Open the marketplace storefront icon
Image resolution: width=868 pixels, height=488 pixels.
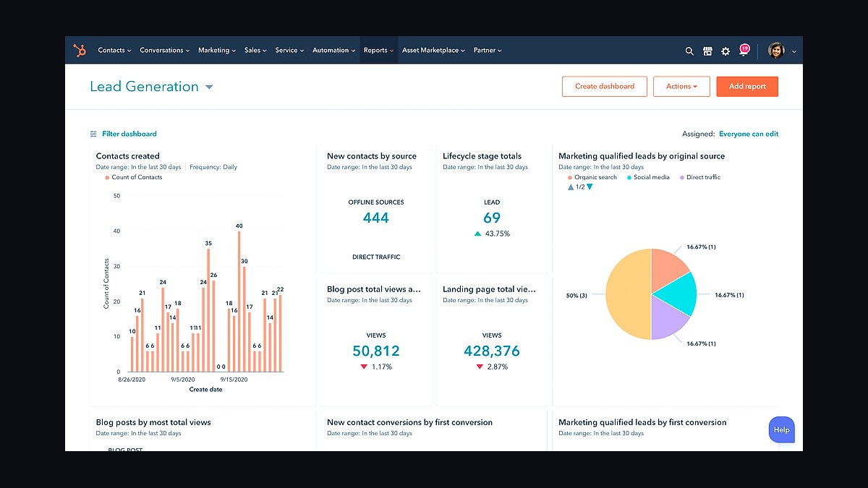(707, 51)
